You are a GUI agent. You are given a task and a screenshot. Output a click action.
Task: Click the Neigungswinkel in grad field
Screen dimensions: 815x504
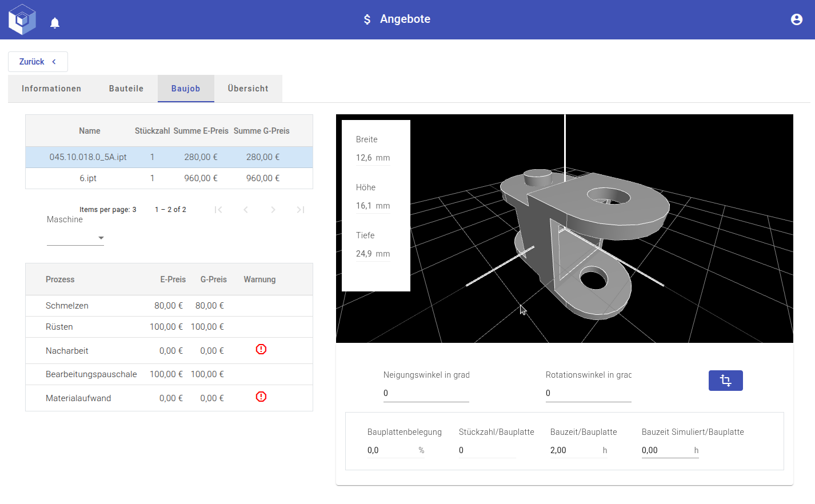click(426, 393)
